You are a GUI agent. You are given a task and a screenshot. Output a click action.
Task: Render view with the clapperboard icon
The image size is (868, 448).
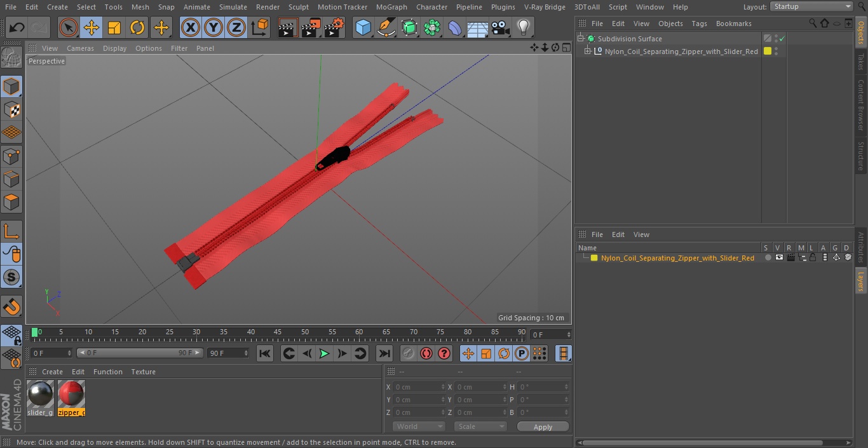[288, 27]
